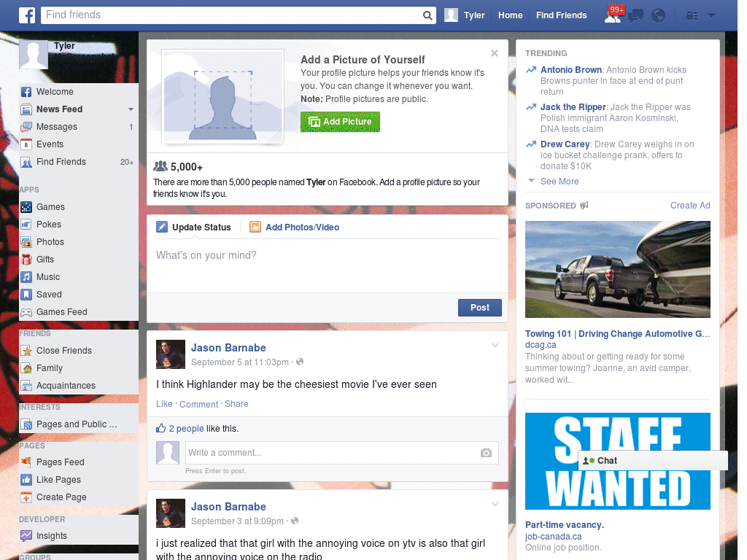Open Gifts app icon
The height and width of the screenshot is (560, 747).
[26, 260]
